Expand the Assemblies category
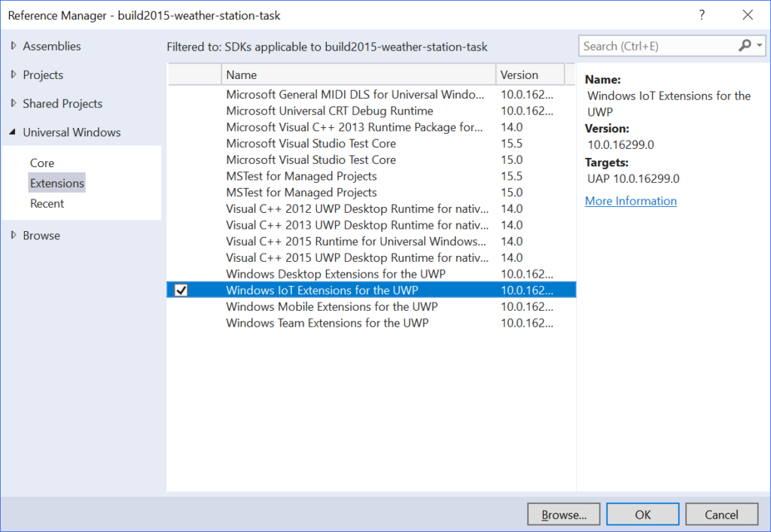771x532 pixels. (x=14, y=46)
